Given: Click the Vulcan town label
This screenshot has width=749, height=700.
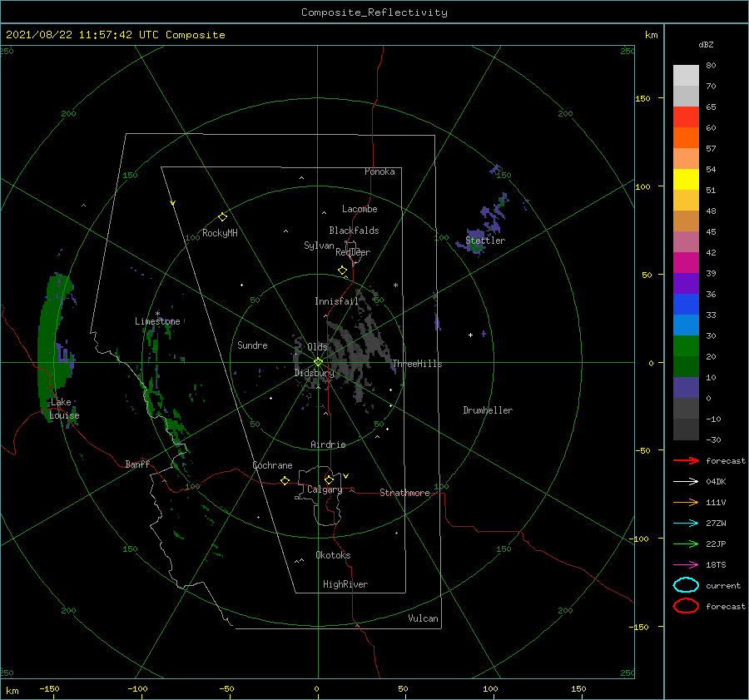Looking at the screenshot, I should coord(423,618).
